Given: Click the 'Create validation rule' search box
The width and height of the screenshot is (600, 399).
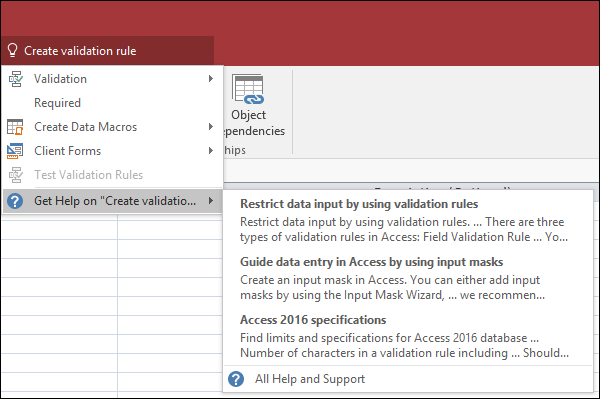Looking at the screenshot, I should point(108,50).
